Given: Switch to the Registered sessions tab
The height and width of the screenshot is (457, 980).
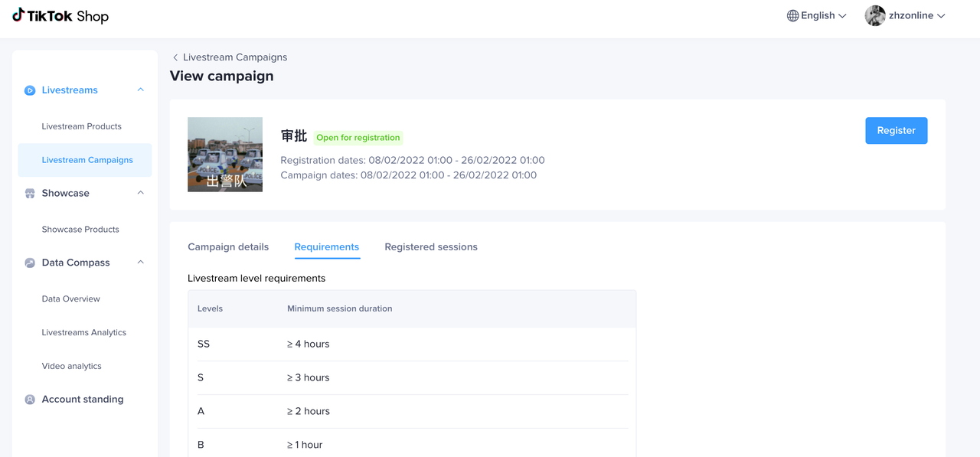Looking at the screenshot, I should (x=431, y=247).
